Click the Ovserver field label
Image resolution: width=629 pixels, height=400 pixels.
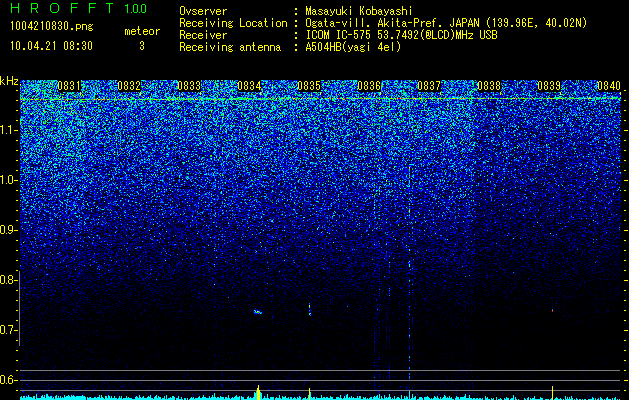click(203, 11)
